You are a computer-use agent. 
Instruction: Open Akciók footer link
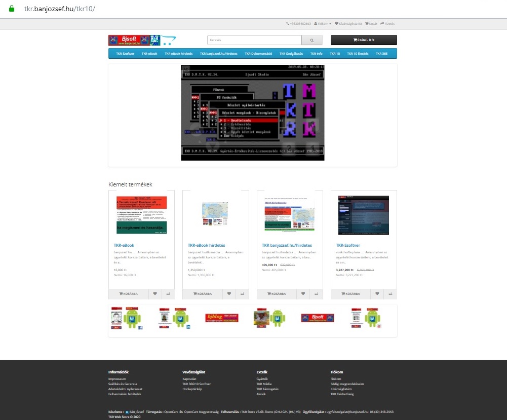point(261,394)
